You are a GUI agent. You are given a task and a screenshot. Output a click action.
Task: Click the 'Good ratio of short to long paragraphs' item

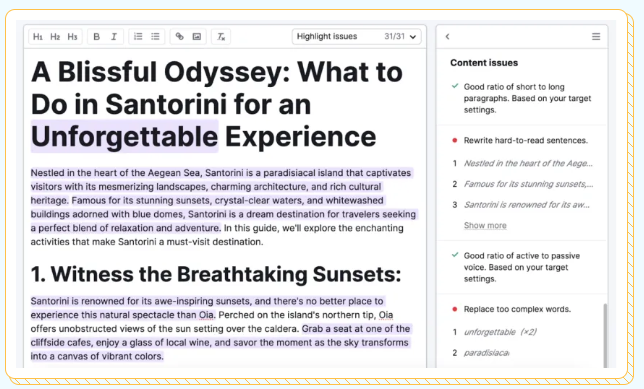pos(527,98)
